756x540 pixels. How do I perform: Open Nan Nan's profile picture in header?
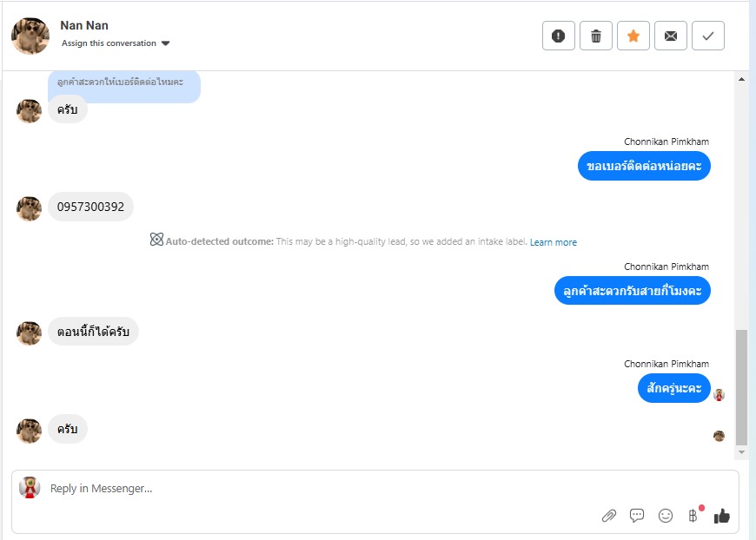click(30, 36)
